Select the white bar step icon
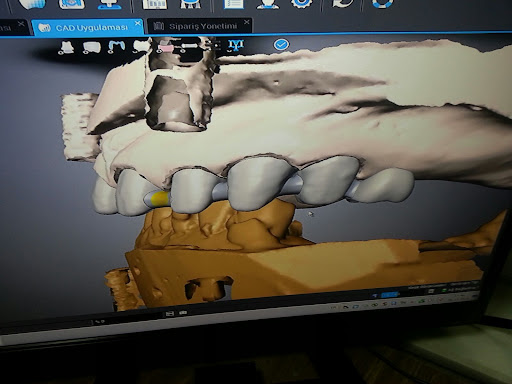 (x=189, y=46)
